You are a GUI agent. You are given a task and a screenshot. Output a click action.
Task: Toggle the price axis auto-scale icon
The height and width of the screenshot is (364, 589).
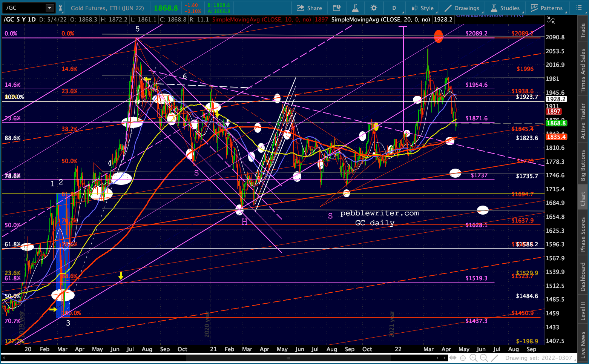click(551, 21)
